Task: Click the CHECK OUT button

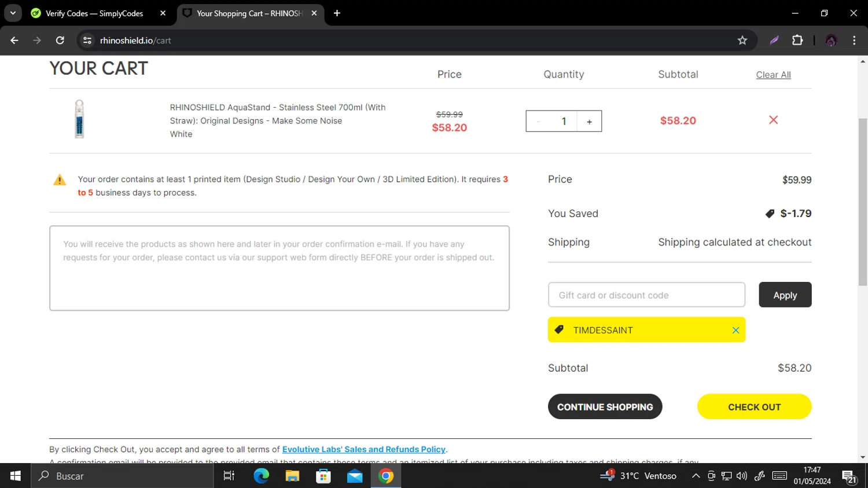Action: [x=754, y=406]
